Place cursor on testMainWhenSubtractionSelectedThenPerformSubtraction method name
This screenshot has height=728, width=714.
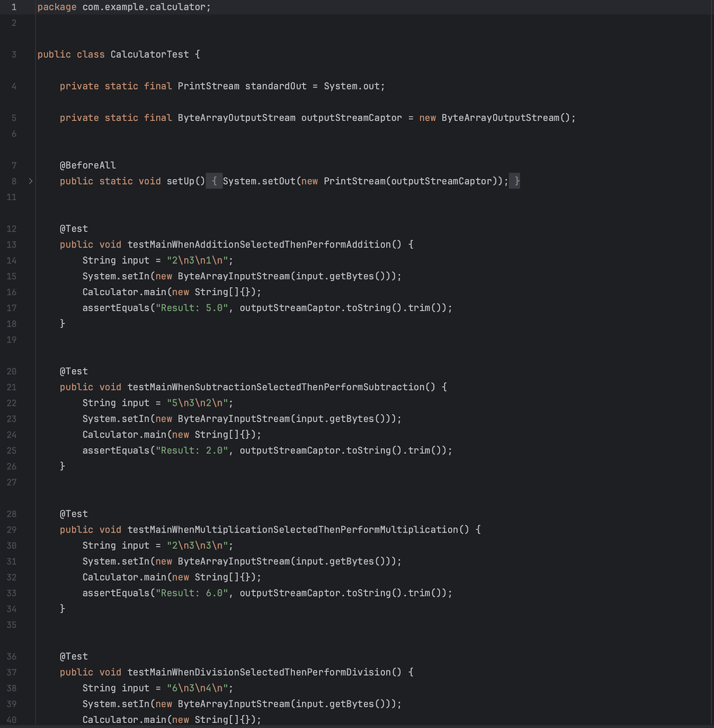(276, 387)
